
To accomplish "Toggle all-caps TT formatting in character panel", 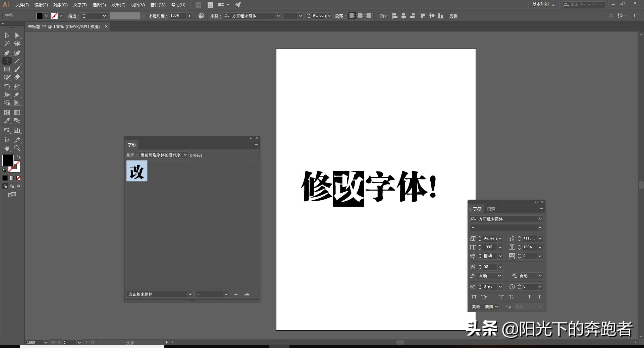I will [474, 297].
